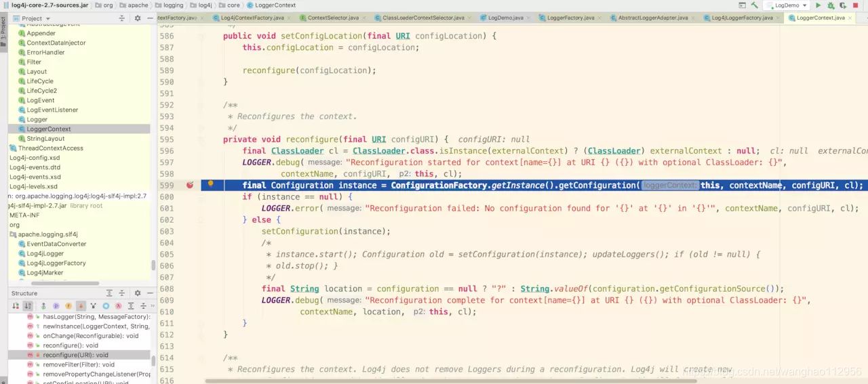
Task: Expand all in the Structure panel header
Action: [x=109, y=293]
